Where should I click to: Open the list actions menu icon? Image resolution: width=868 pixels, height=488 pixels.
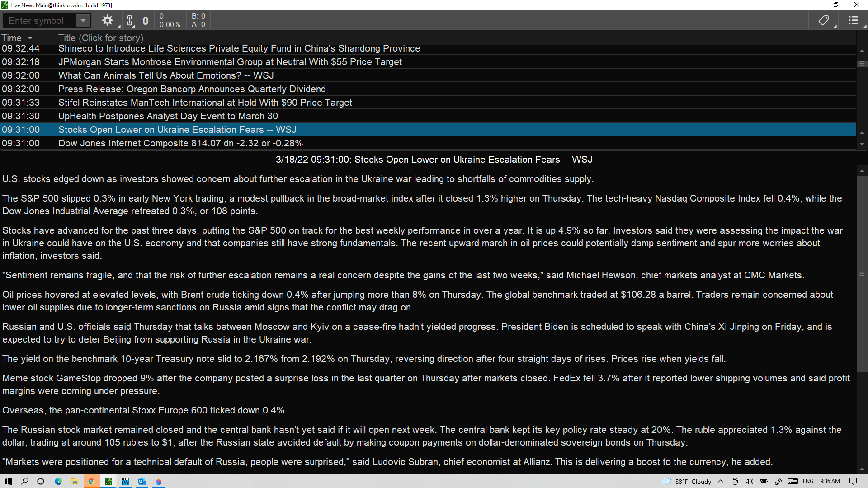tap(853, 21)
